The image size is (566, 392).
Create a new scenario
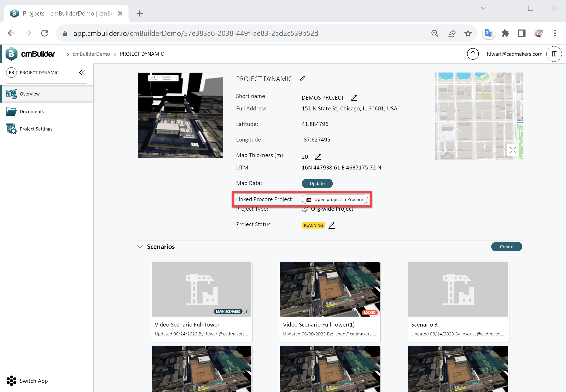[506, 247]
